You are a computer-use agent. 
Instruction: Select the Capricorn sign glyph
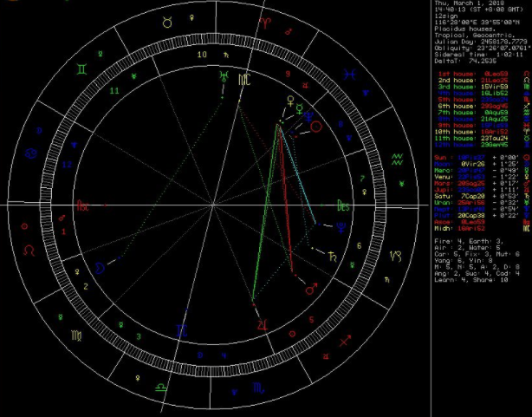pyautogui.click(x=395, y=256)
